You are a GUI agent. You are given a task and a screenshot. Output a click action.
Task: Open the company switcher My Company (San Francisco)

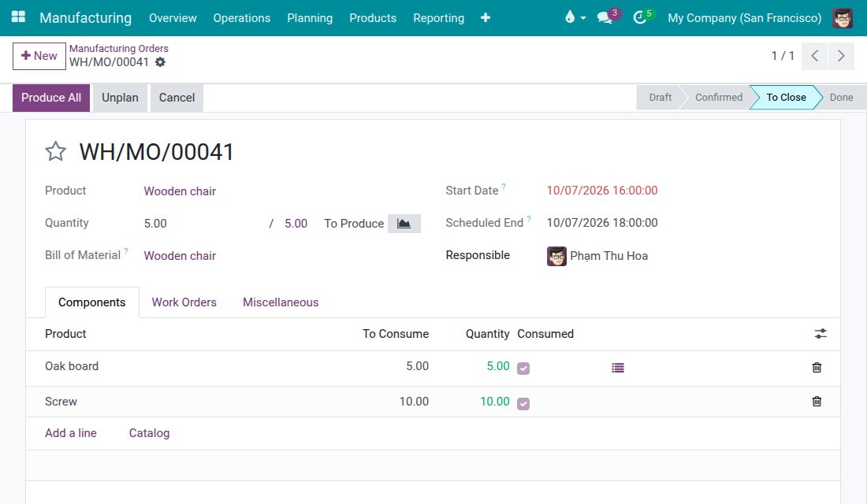pos(744,17)
